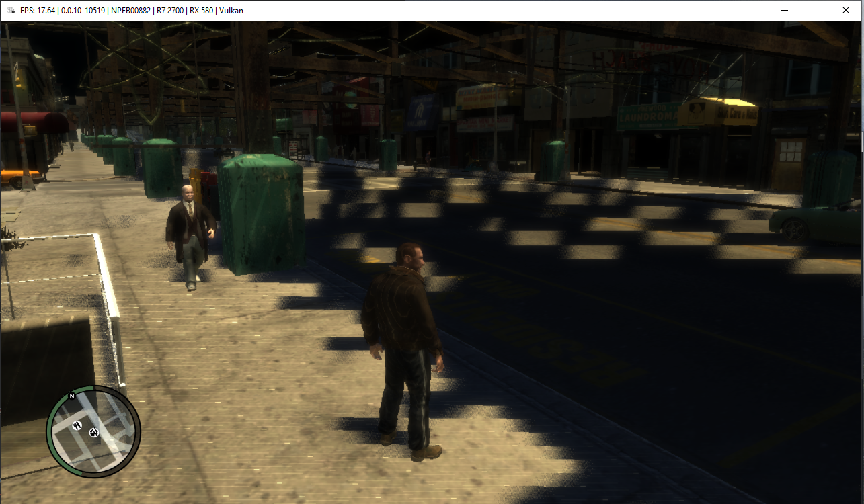The image size is (864, 504).
Task: Close the RPCS3 game window
Action: coord(846,10)
